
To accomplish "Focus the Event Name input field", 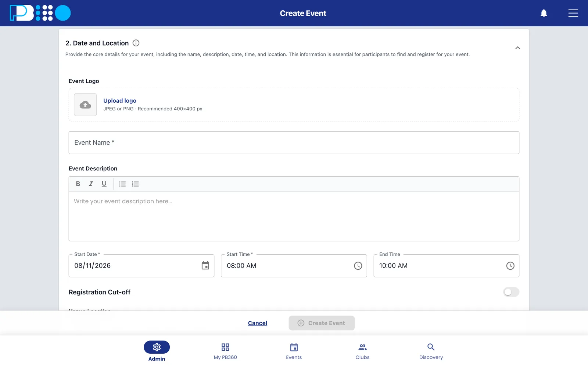I will pyautogui.click(x=294, y=143).
